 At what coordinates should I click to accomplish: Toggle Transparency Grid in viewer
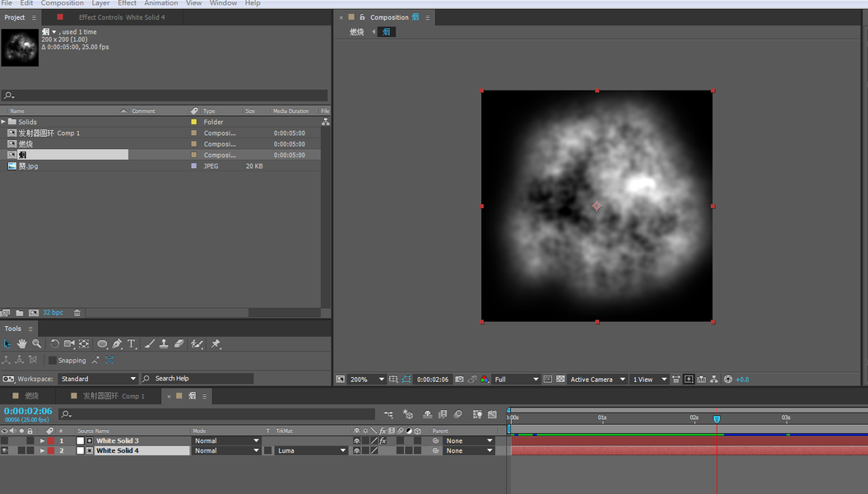[x=560, y=380]
